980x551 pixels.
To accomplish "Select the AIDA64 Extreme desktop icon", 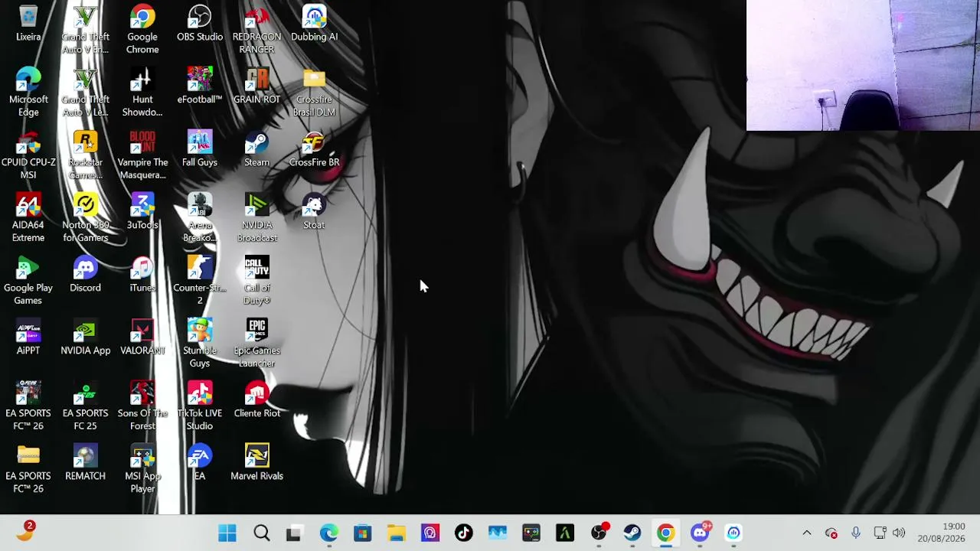I will pos(28,218).
